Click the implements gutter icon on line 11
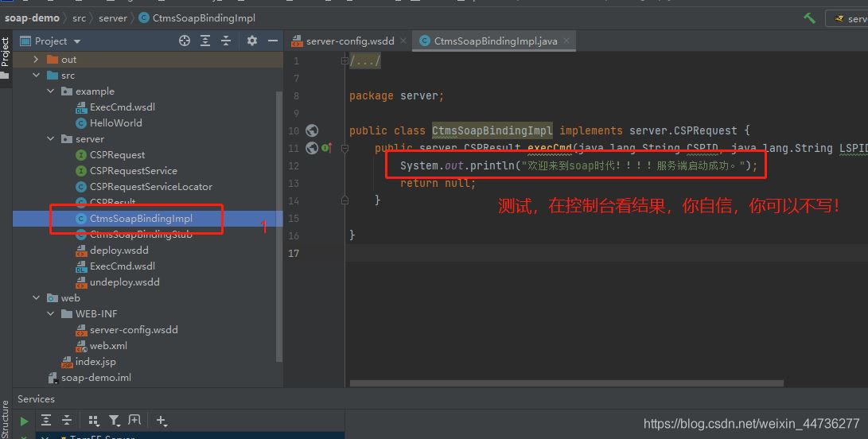 [326, 148]
